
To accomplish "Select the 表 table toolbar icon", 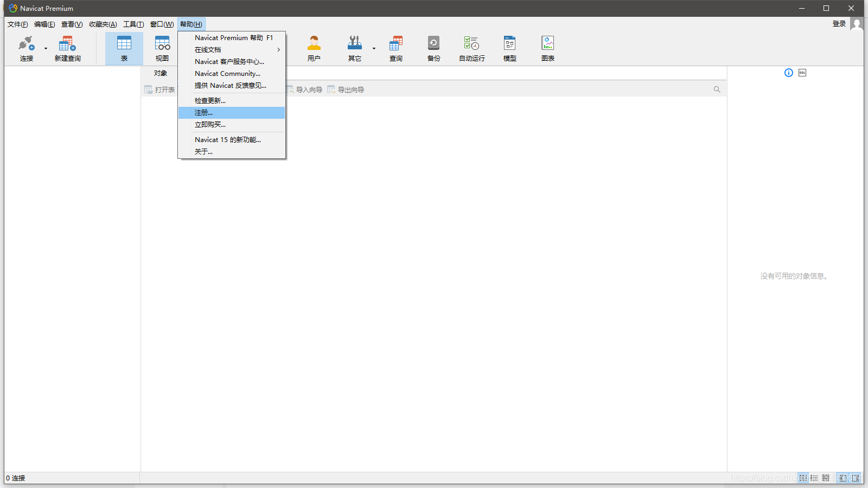I will click(124, 43).
